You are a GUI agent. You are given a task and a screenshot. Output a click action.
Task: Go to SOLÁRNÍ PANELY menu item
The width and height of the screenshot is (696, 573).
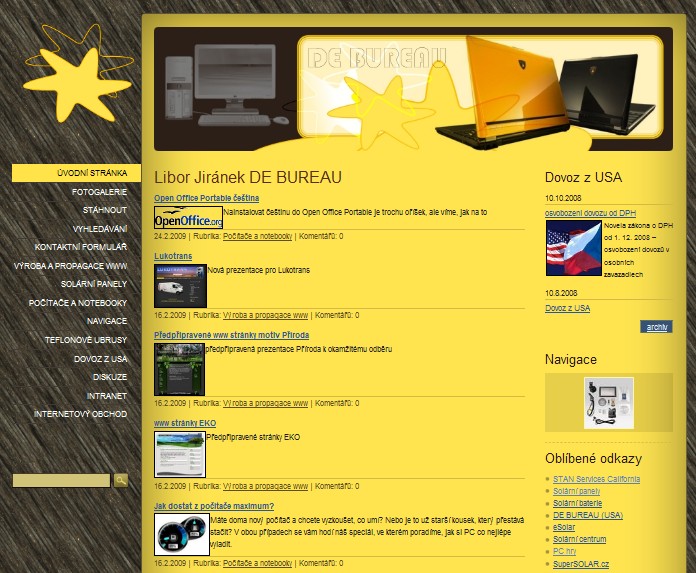93,284
